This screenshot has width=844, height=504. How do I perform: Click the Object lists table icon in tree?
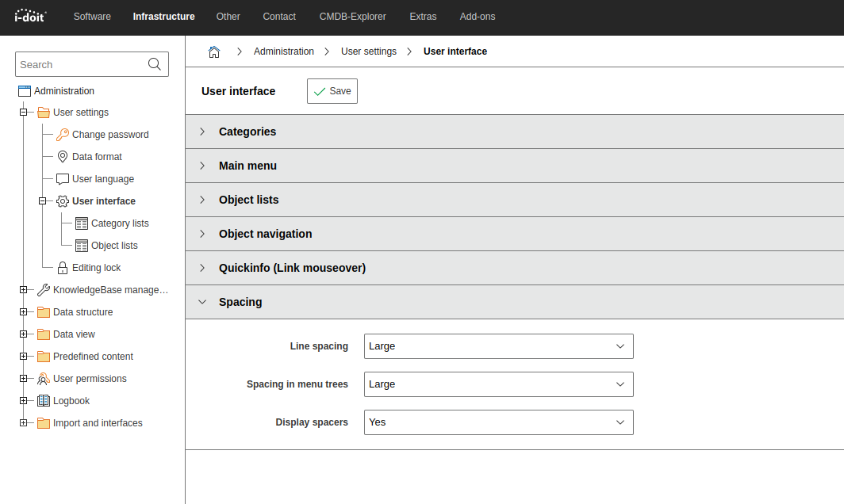82,246
